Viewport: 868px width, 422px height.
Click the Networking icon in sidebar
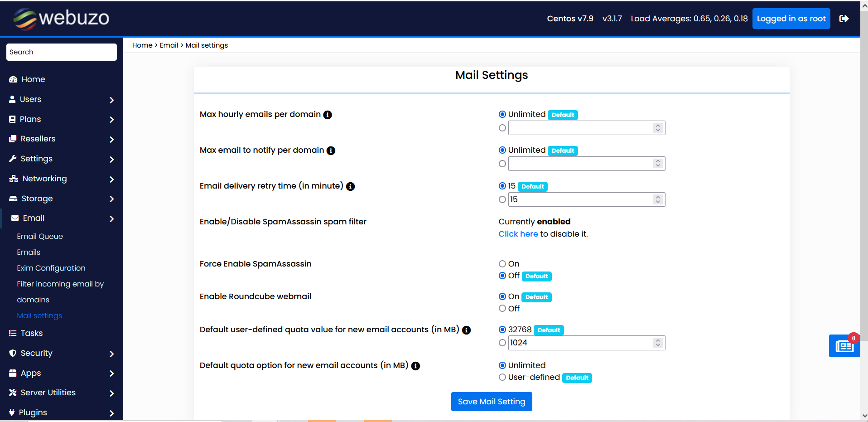pos(14,179)
